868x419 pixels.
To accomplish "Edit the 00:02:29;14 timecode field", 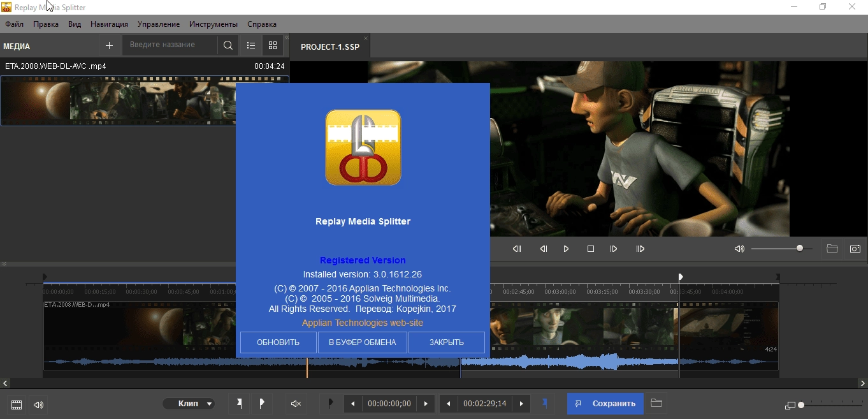I will click(x=485, y=404).
